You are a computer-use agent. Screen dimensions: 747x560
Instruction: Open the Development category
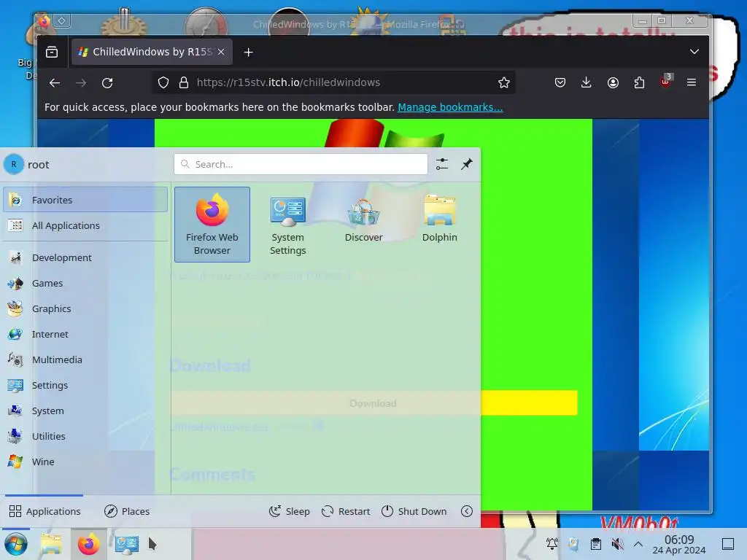point(85,257)
